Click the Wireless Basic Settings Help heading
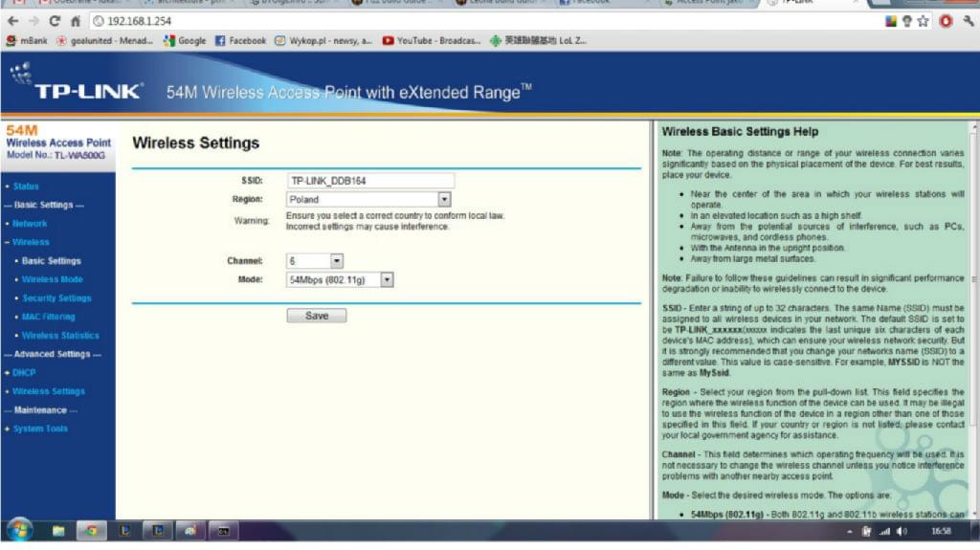The width and height of the screenshot is (980, 550). pyautogui.click(x=740, y=132)
